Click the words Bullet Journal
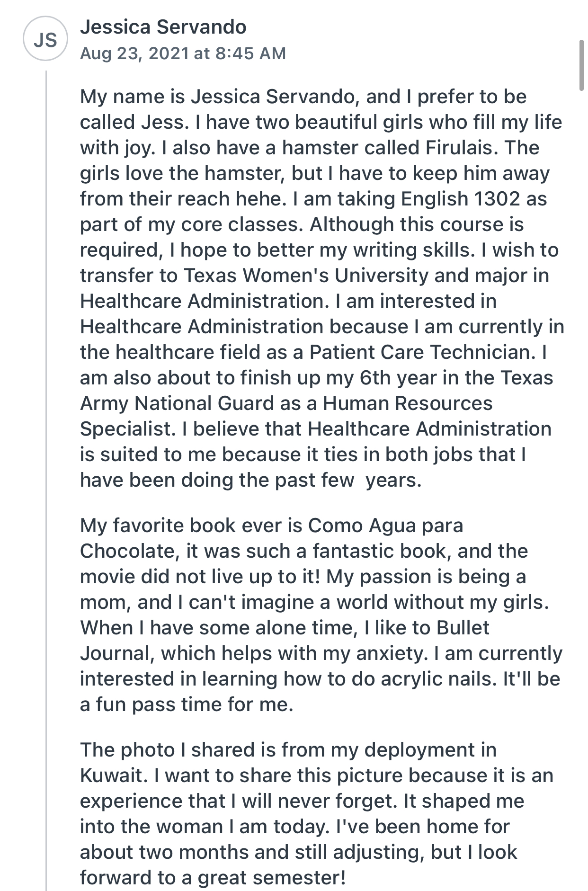 pyautogui.click(x=285, y=641)
